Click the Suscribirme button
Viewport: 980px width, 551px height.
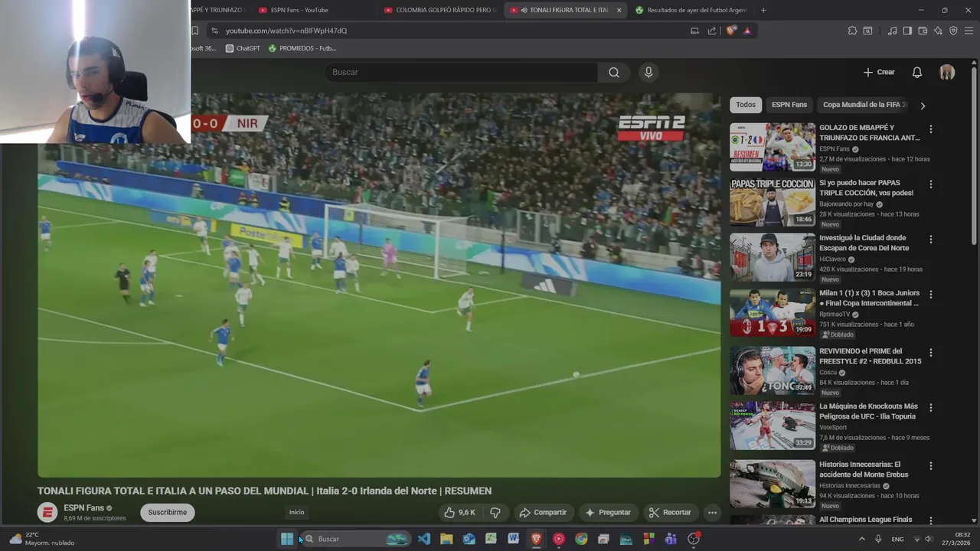pos(167,512)
